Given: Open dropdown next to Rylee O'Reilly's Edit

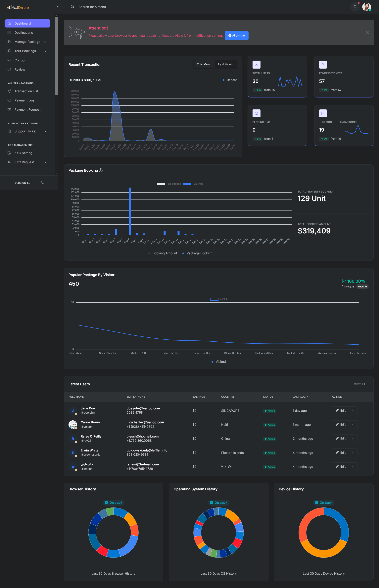Looking at the screenshot, I should coord(353,439).
